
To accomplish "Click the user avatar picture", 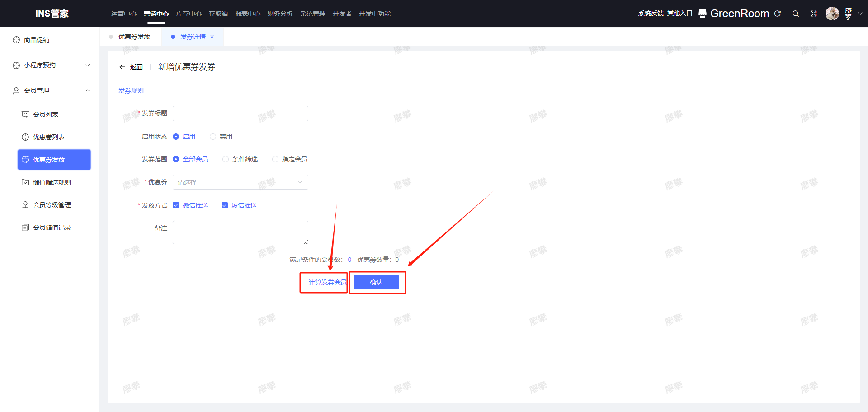I will [832, 14].
